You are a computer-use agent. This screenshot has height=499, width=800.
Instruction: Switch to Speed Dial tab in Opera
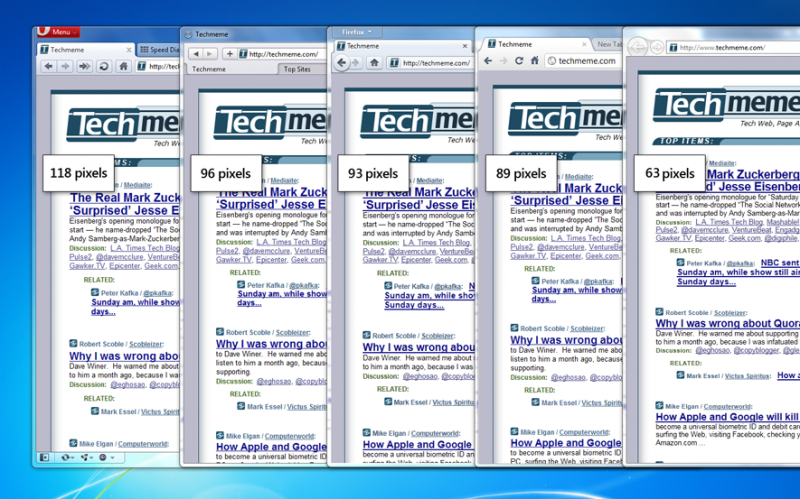coord(160,49)
